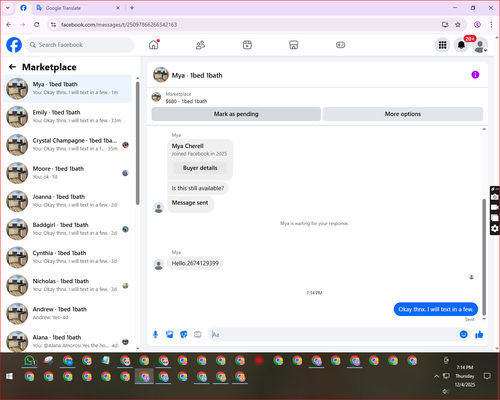Bookmark this page with the star
Screen dimensions: 500x400
458,25
